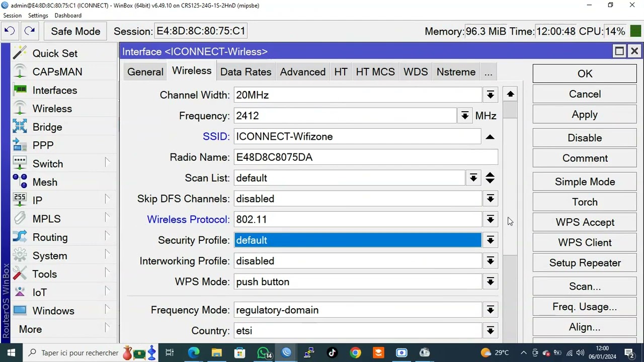This screenshot has width=644, height=362.
Task: Open the Security Profile dropdown
Action: pyautogui.click(x=490, y=240)
